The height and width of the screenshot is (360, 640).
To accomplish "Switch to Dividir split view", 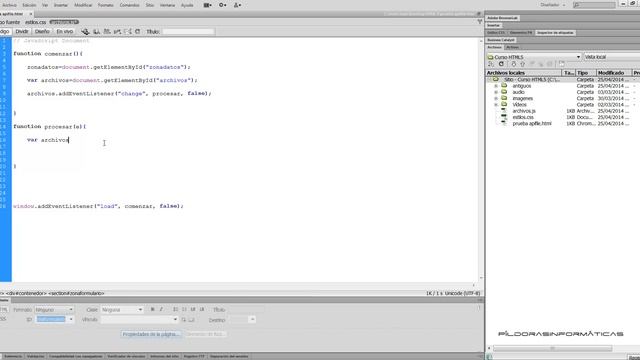I will click(22, 31).
